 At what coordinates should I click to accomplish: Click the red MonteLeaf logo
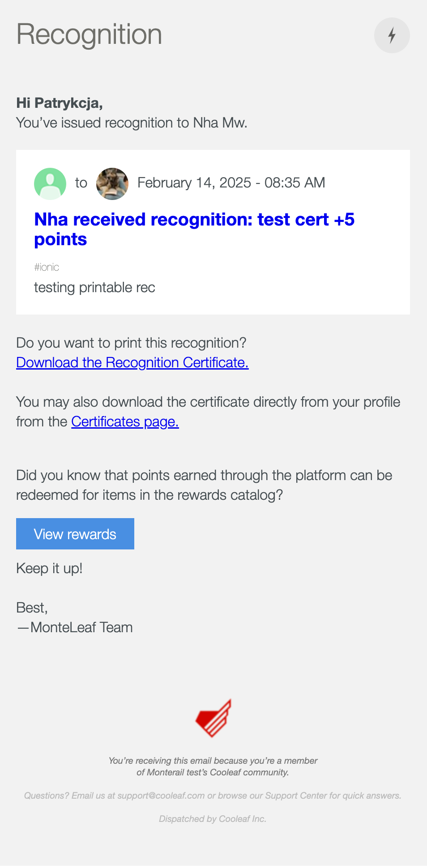click(x=213, y=718)
